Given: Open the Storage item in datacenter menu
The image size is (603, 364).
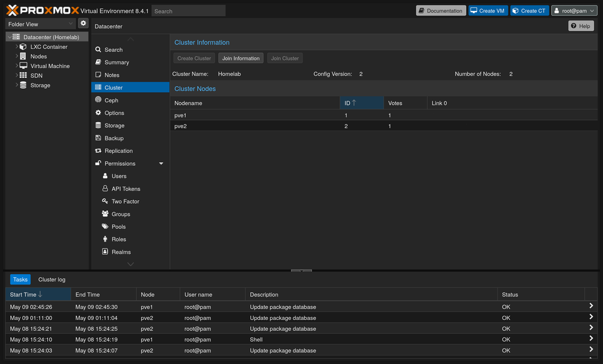Looking at the screenshot, I should click(x=130, y=125).
